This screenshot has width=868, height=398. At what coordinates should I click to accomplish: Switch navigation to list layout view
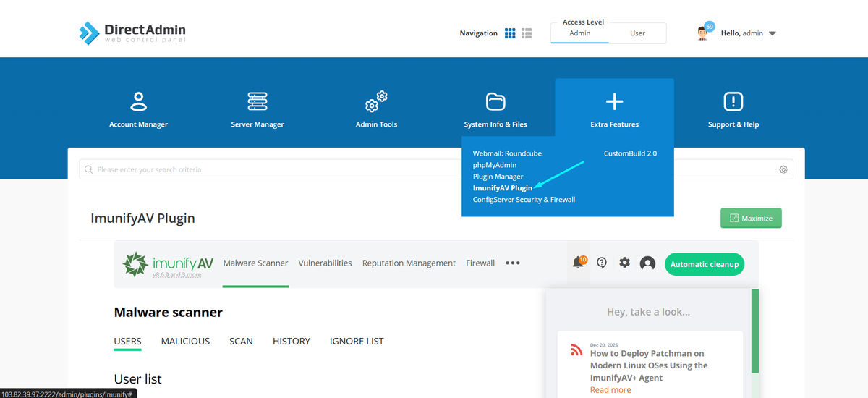(527, 33)
